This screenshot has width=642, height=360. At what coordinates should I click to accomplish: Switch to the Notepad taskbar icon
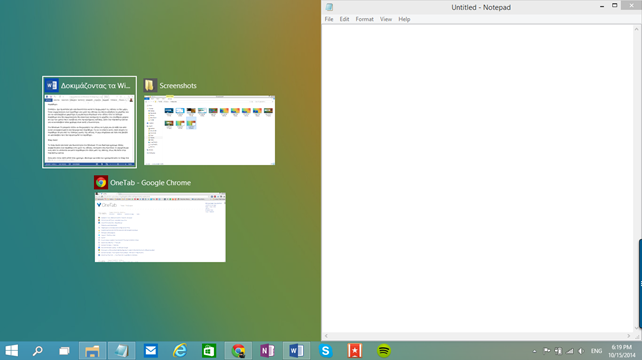point(122,351)
